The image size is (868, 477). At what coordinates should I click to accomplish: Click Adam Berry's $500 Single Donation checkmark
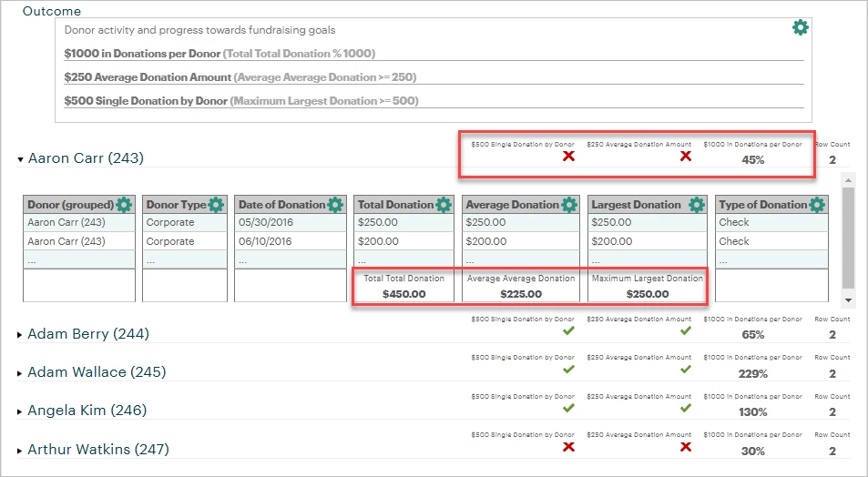pos(568,330)
